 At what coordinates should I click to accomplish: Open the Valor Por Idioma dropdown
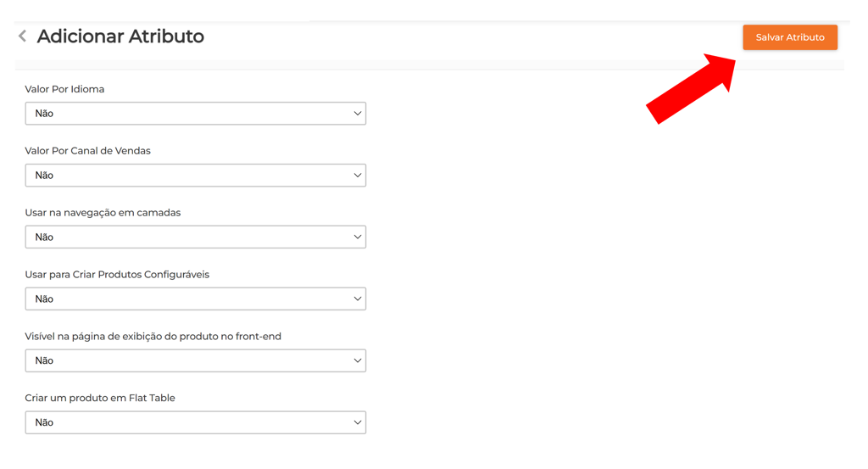pyautogui.click(x=195, y=114)
